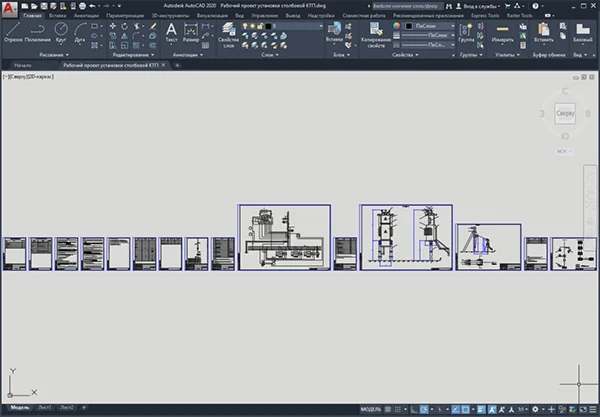Click the table icon in Аннотации panel
The width and height of the screenshot is (600, 417).
205,46
